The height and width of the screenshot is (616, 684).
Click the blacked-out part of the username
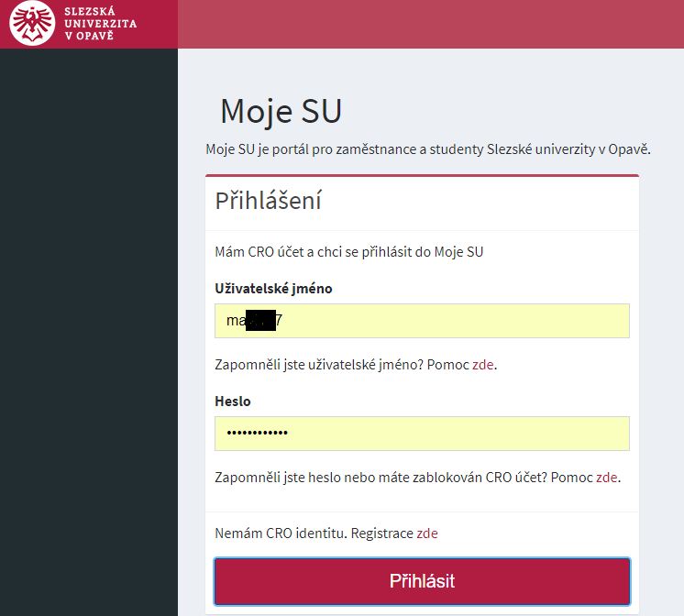[261, 320]
